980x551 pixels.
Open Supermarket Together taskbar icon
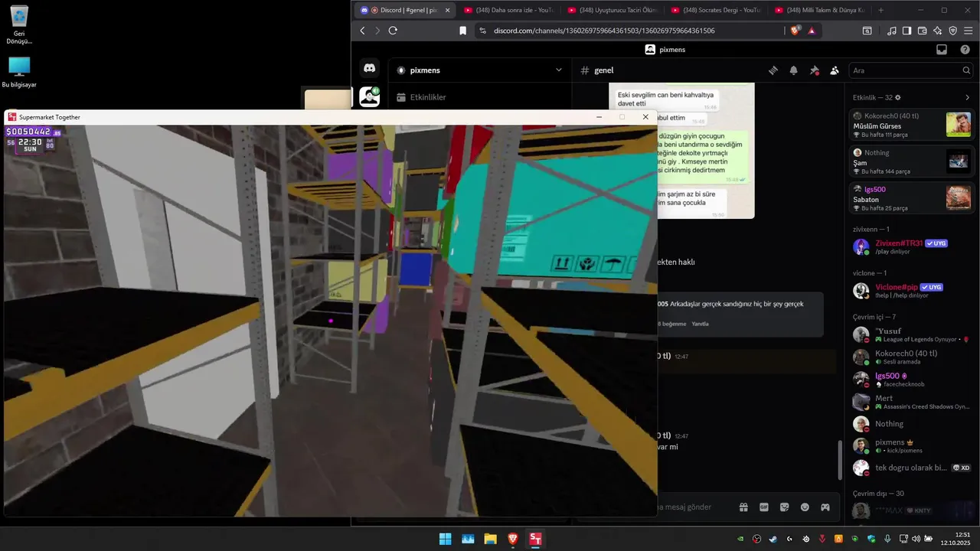pyautogui.click(x=535, y=539)
